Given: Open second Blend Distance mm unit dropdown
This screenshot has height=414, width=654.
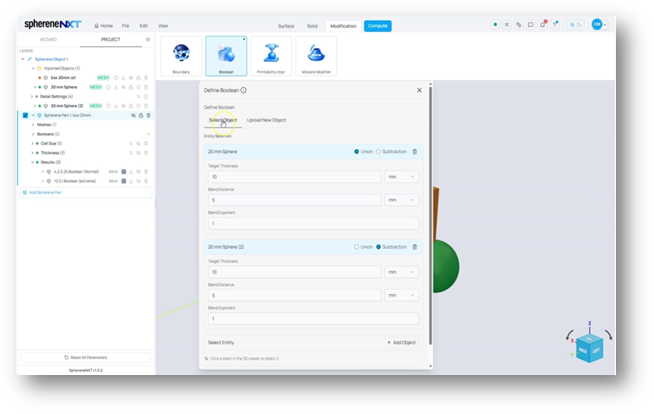Looking at the screenshot, I should pos(402,295).
